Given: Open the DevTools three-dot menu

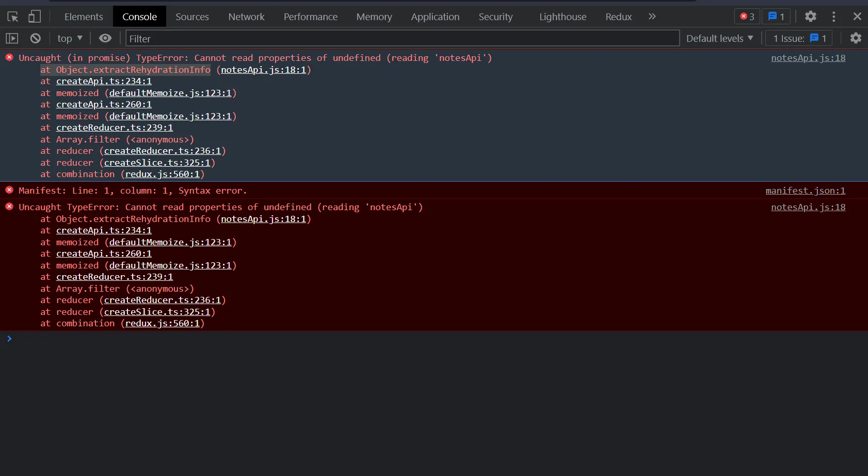Looking at the screenshot, I should 833,17.
